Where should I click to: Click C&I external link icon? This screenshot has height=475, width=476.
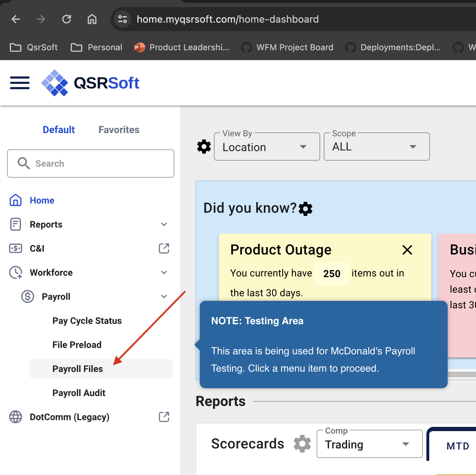click(164, 248)
